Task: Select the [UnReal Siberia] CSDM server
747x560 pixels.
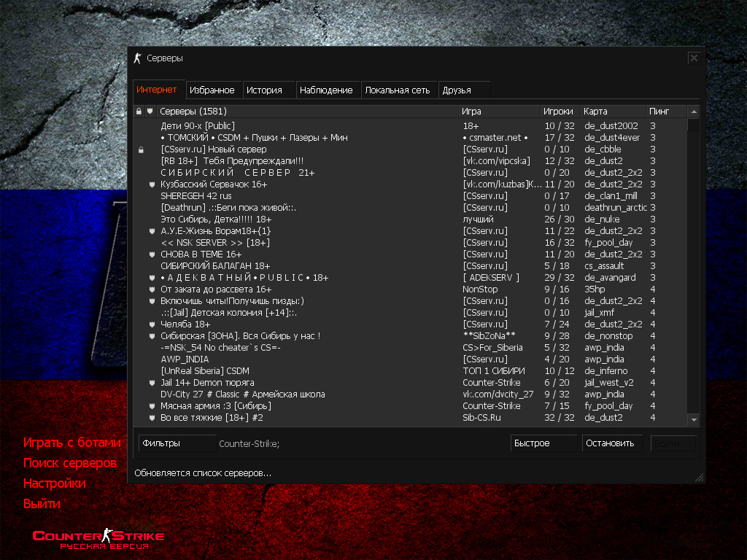Action: 411,371
